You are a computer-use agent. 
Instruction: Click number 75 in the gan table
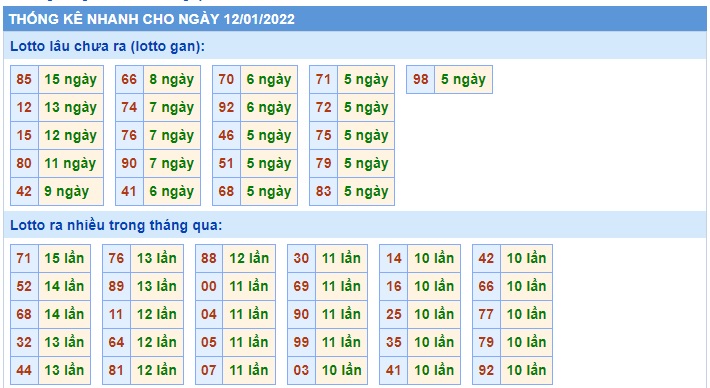(x=324, y=135)
